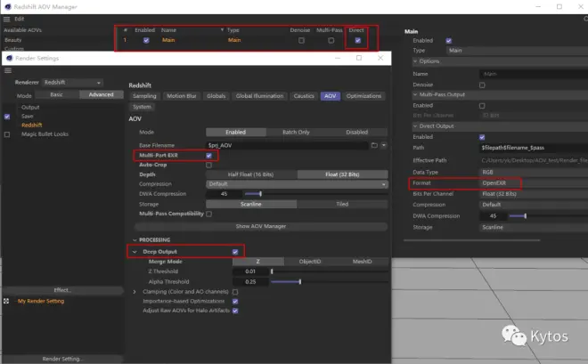This screenshot has width=588, height=364.
Task: Click the Show AOV Manager button
Action: tap(261, 226)
